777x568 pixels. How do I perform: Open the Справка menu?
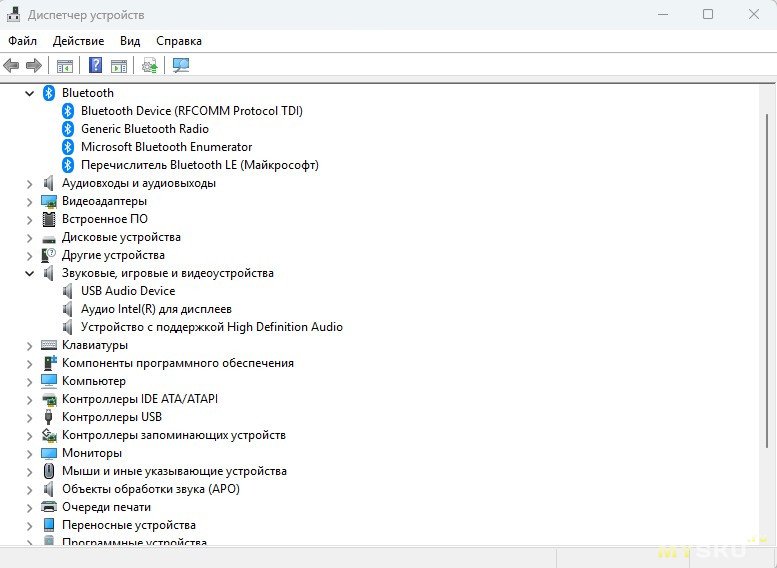coord(179,41)
